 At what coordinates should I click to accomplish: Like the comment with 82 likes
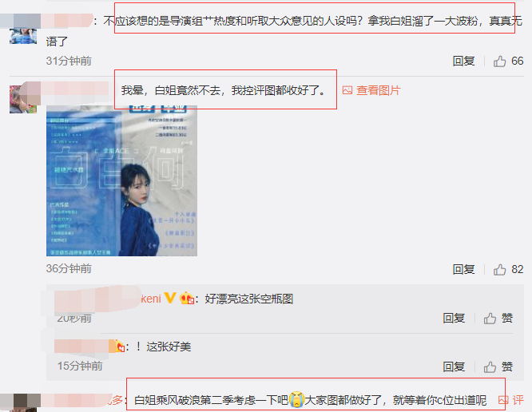click(499, 270)
